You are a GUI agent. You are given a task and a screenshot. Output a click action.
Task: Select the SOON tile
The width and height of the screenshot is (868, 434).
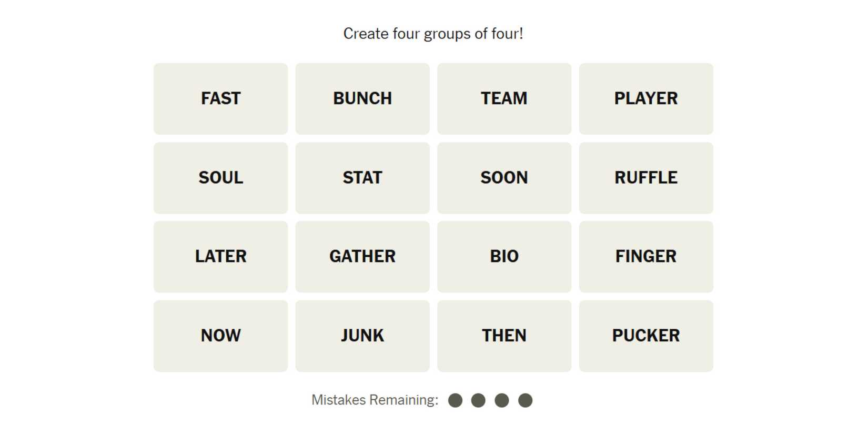point(504,178)
